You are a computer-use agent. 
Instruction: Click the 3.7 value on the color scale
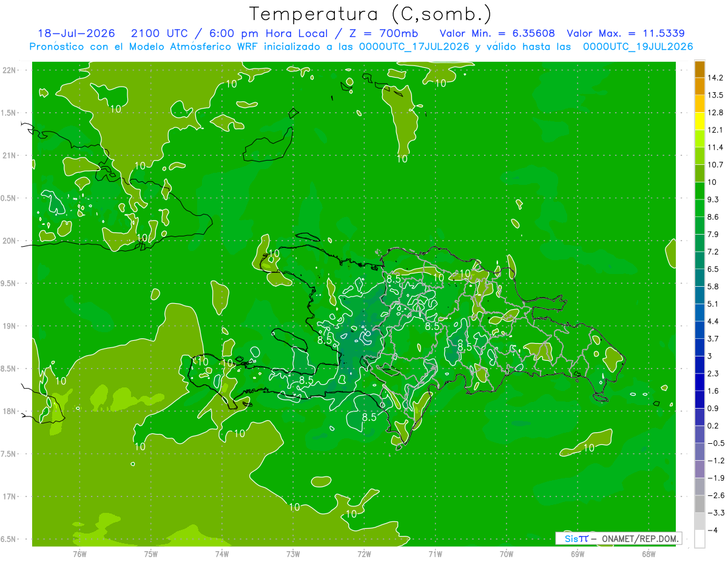[x=713, y=339]
